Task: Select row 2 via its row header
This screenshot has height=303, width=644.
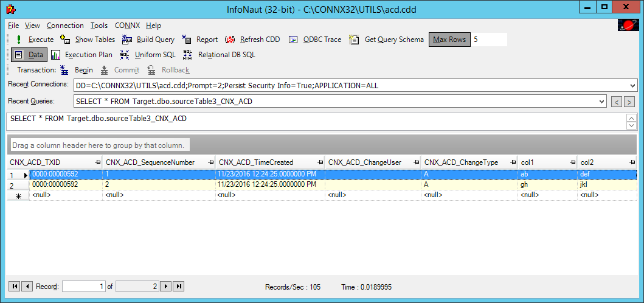Action: click(x=18, y=186)
